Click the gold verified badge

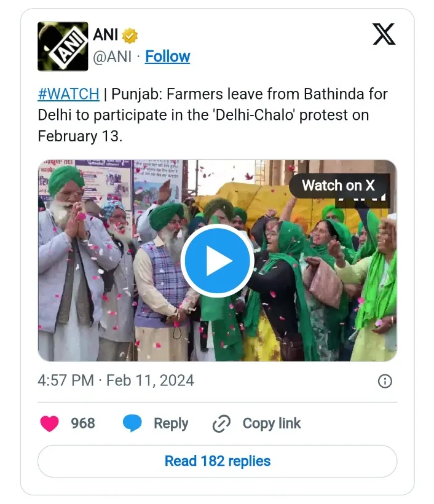130,36
